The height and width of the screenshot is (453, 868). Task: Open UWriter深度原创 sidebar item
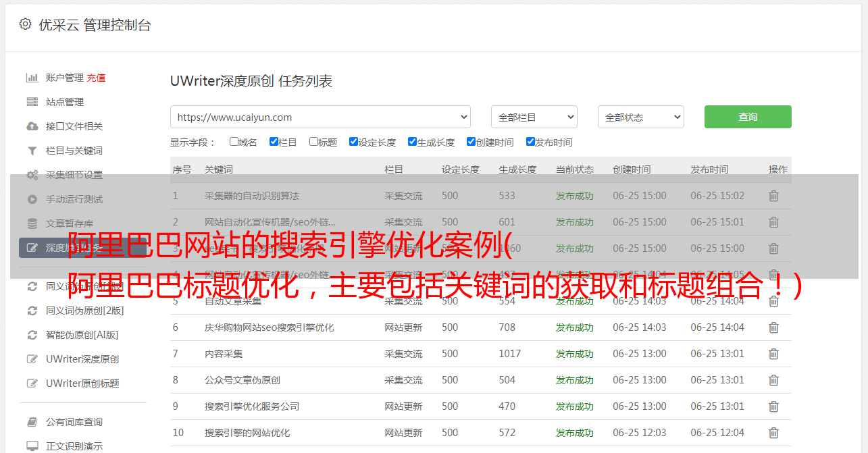click(x=82, y=359)
